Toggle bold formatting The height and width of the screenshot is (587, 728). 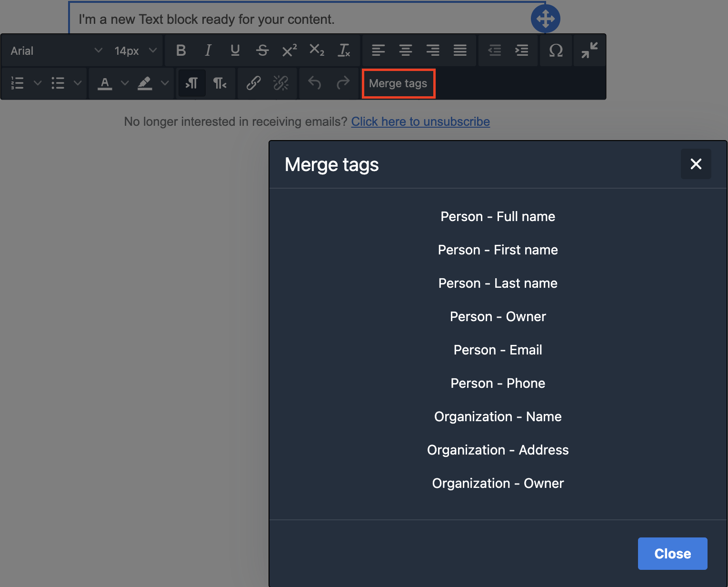tap(181, 51)
